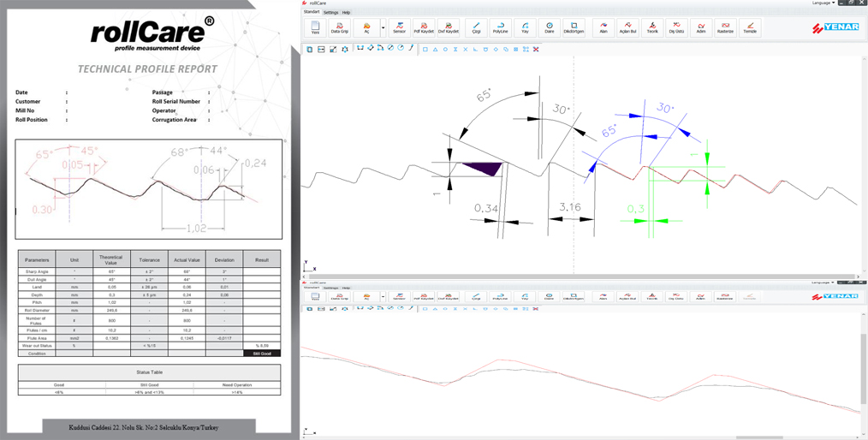The height and width of the screenshot is (440, 868).
Task: Open Help tab in lower rollCare window
Action: click(x=346, y=288)
